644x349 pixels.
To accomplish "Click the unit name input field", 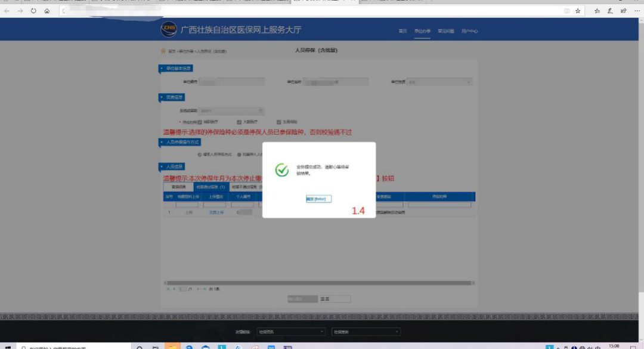I will [x=335, y=82].
